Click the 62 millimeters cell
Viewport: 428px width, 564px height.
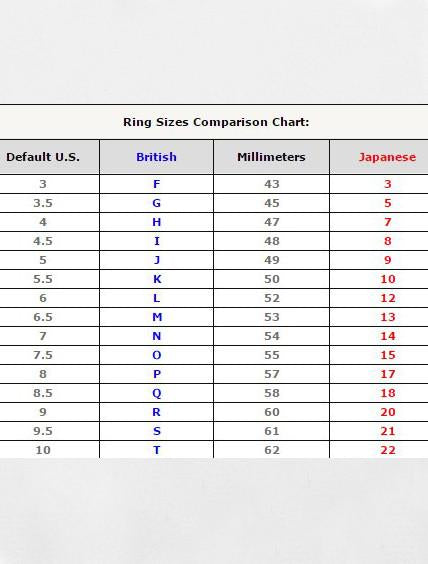(x=272, y=450)
